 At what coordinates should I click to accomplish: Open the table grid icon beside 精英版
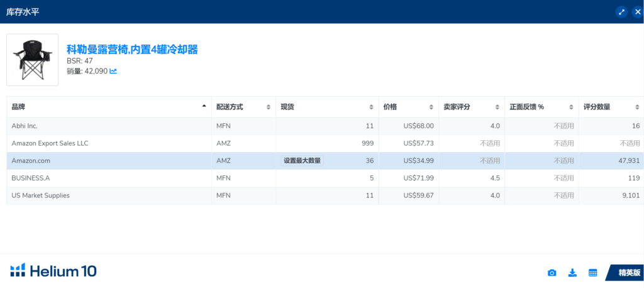(x=592, y=272)
